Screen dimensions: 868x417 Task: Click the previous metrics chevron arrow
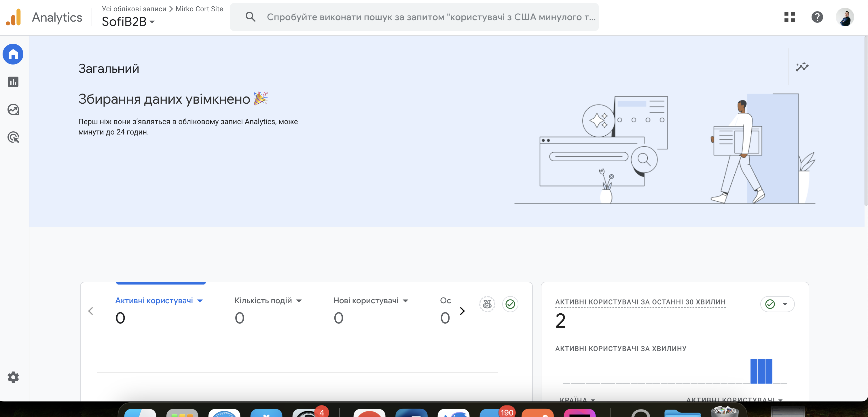(91, 311)
